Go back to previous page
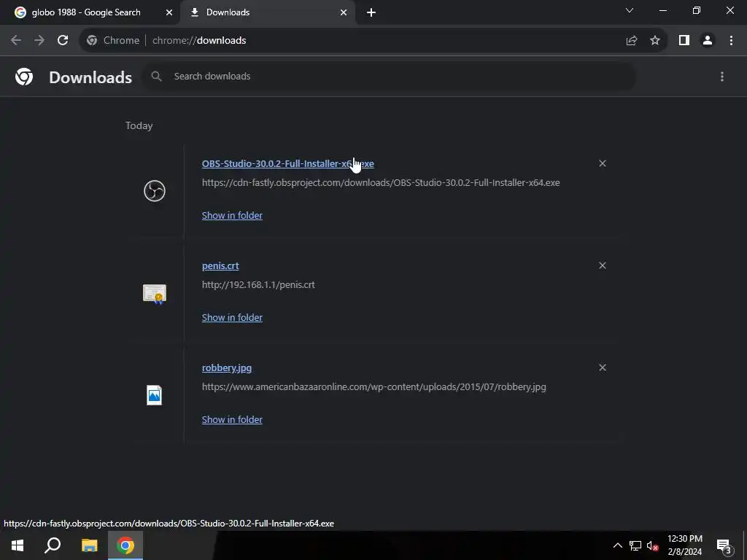The width and height of the screenshot is (747, 560). pyautogui.click(x=16, y=41)
